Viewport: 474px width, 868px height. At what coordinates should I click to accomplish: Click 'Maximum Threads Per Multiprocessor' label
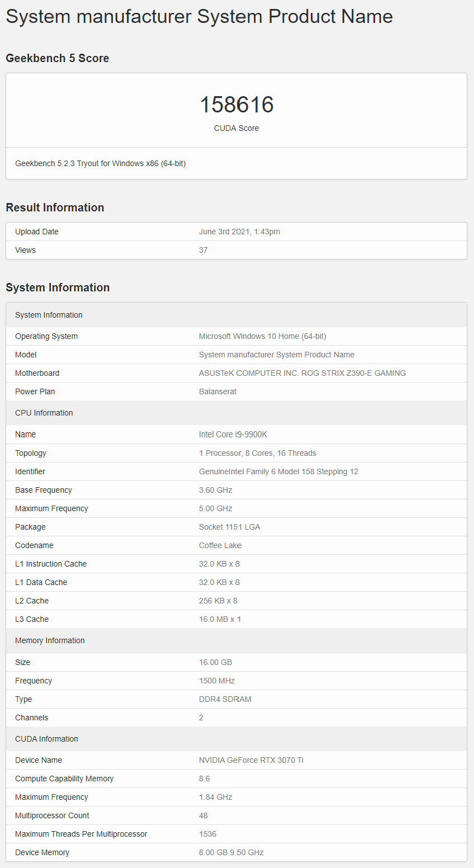click(x=81, y=834)
